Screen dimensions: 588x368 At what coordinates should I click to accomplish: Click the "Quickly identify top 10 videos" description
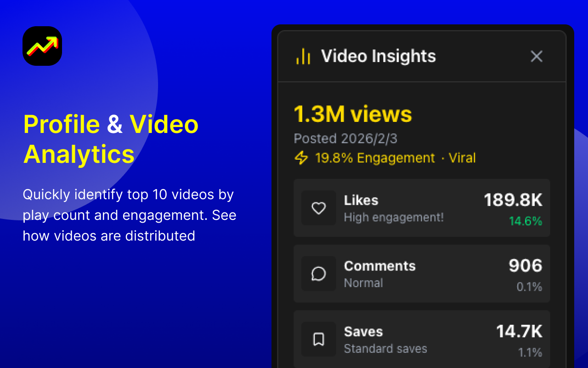[x=130, y=215]
